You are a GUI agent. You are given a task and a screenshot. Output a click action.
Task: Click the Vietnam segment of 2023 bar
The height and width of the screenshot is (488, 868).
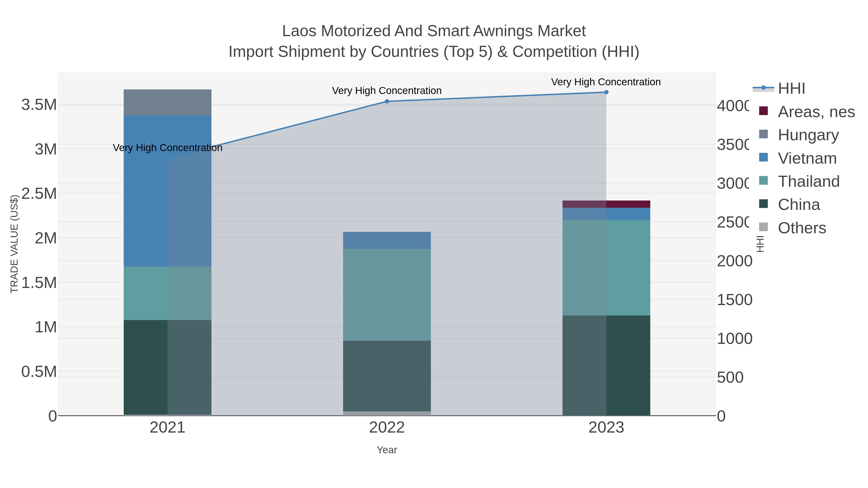[606, 214]
